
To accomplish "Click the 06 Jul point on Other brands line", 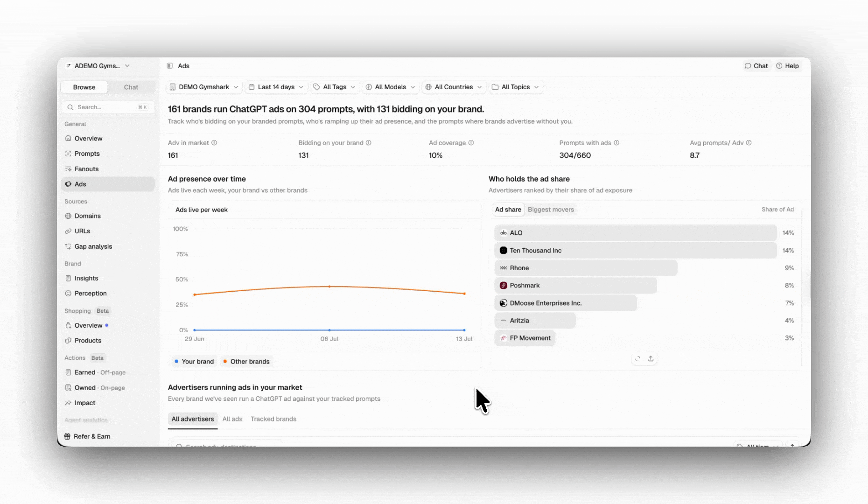I will [x=329, y=287].
